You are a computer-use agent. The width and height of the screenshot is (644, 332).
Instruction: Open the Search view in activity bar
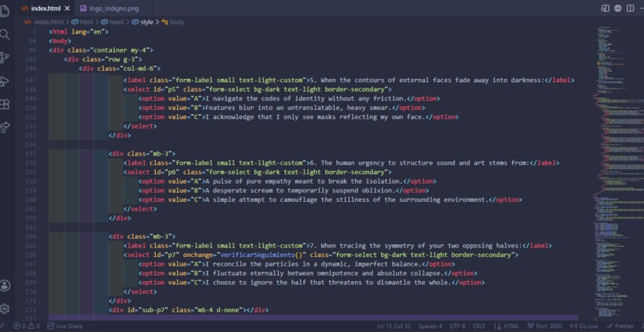click(5, 34)
